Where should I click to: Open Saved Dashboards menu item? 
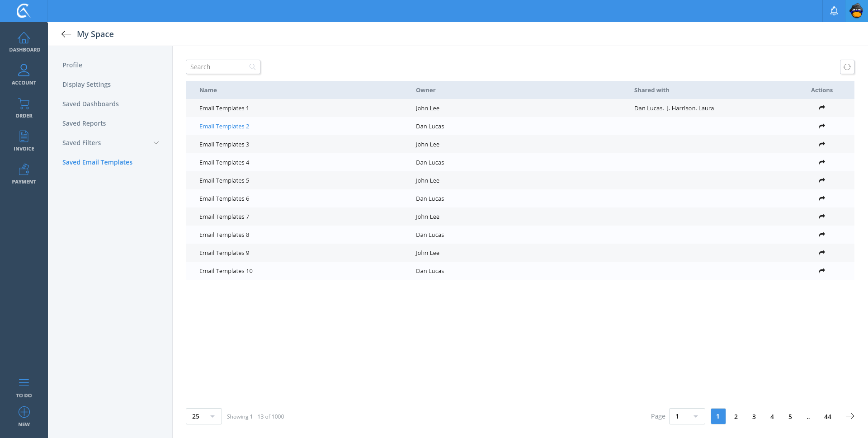(x=90, y=104)
